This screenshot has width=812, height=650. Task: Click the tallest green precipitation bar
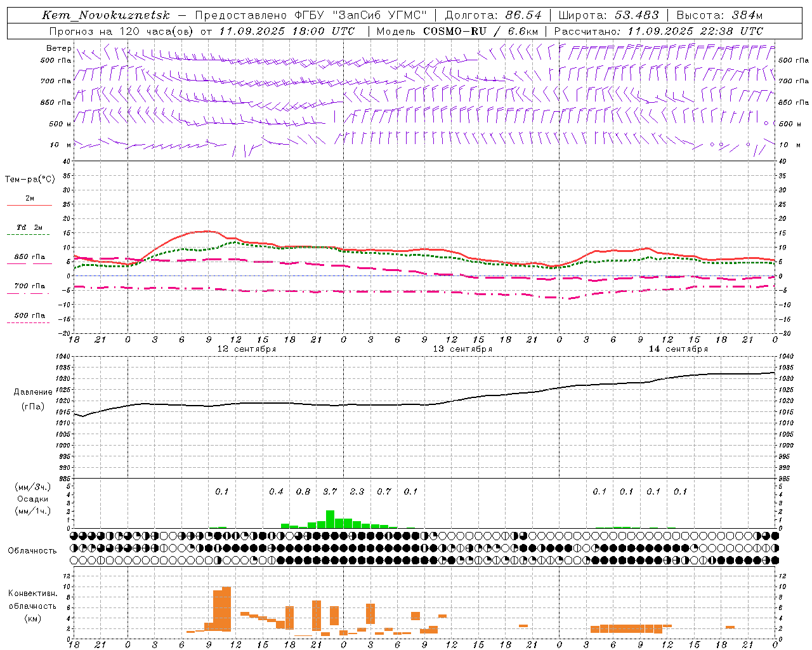330,519
